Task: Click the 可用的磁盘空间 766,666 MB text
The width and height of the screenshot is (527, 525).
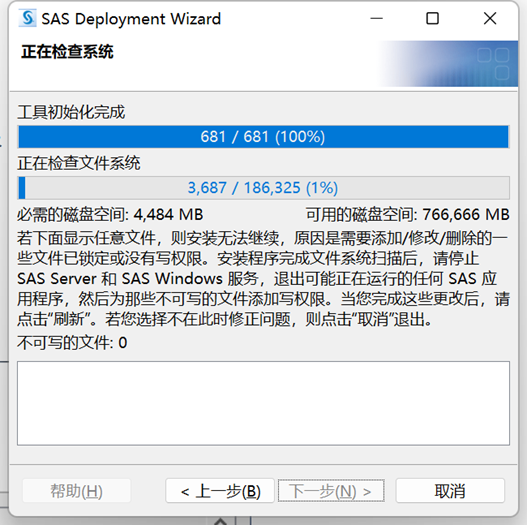Action: [408, 214]
